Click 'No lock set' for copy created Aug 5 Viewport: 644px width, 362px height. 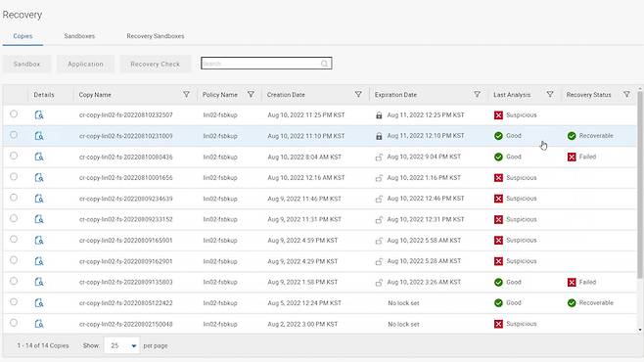click(x=403, y=303)
